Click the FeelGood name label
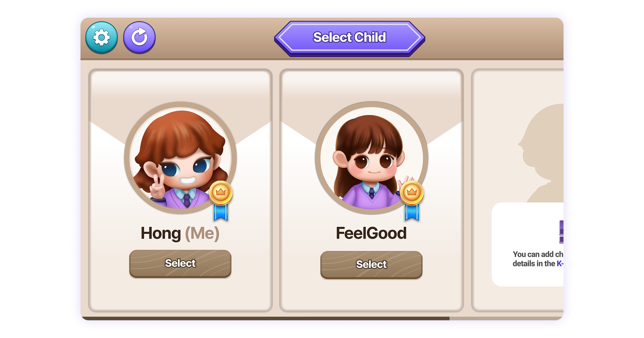 tap(371, 233)
